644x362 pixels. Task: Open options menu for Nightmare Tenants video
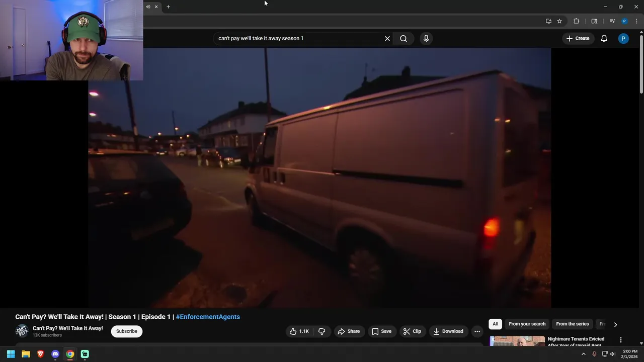pos(621,340)
